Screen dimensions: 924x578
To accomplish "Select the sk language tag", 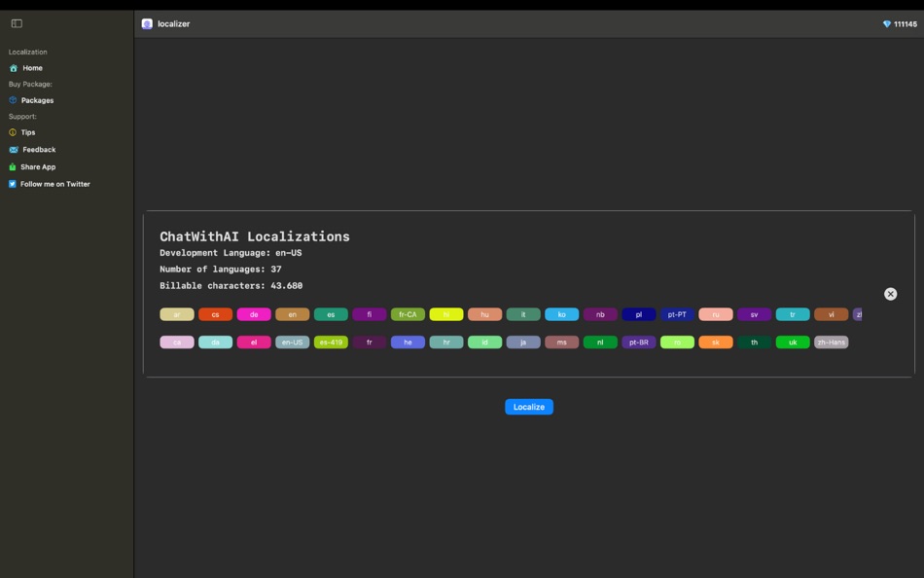I will (716, 343).
